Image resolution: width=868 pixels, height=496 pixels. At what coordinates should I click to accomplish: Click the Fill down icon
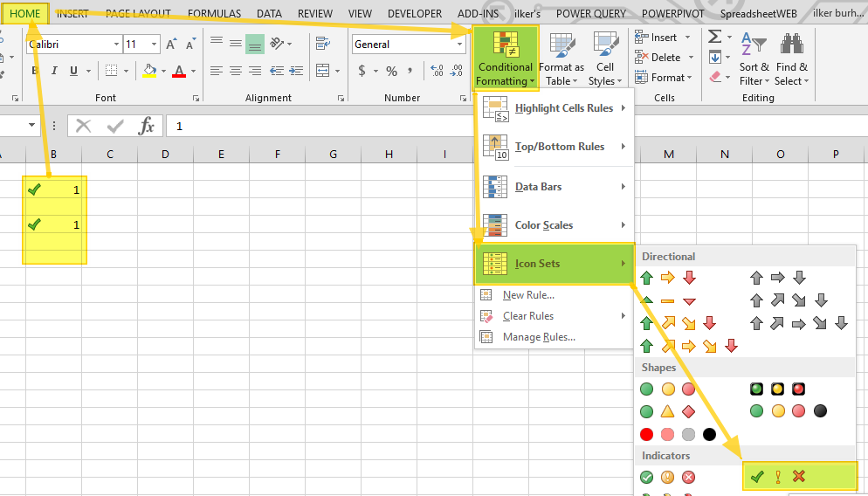click(x=714, y=57)
